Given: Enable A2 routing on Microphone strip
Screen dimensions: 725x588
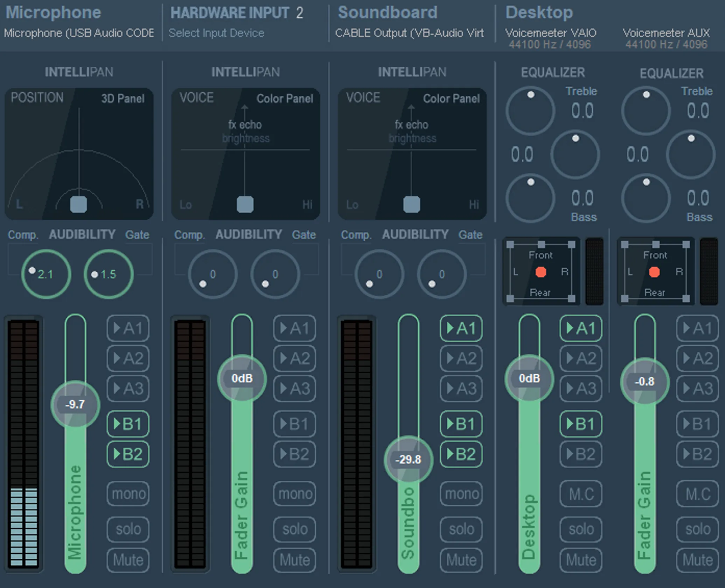Looking at the screenshot, I should click(x=128, y=358).
